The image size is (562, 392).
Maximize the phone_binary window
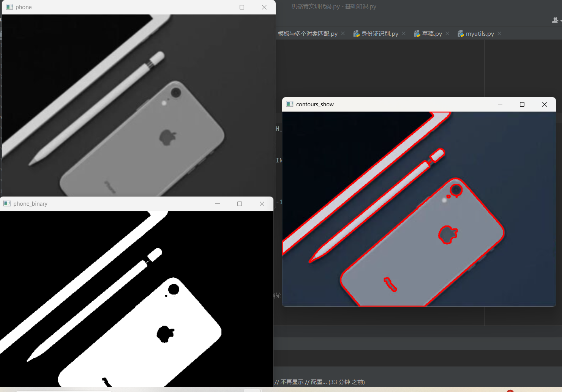coord(240,204)
